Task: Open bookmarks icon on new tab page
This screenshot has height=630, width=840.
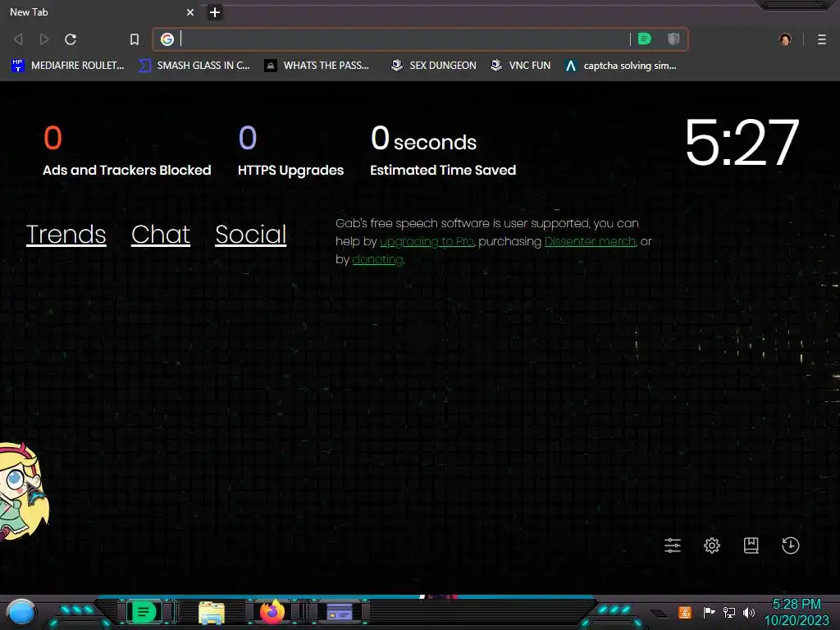Action: 751,546
